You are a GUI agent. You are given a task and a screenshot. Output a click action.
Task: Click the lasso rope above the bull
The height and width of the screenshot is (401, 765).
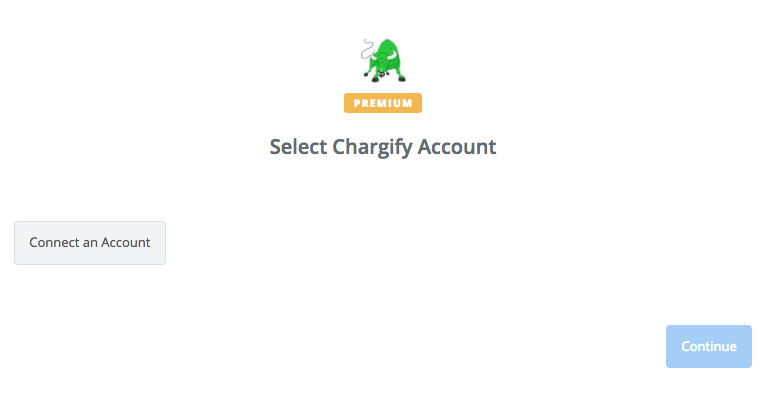[x=366, y=49]
